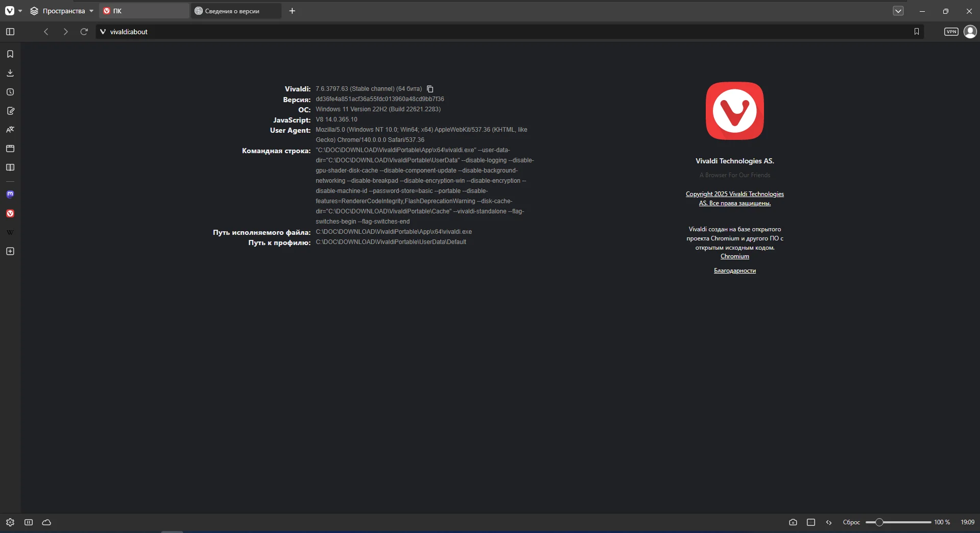
Task: Open the Wikipedia web panel
Action: point(10,232)
